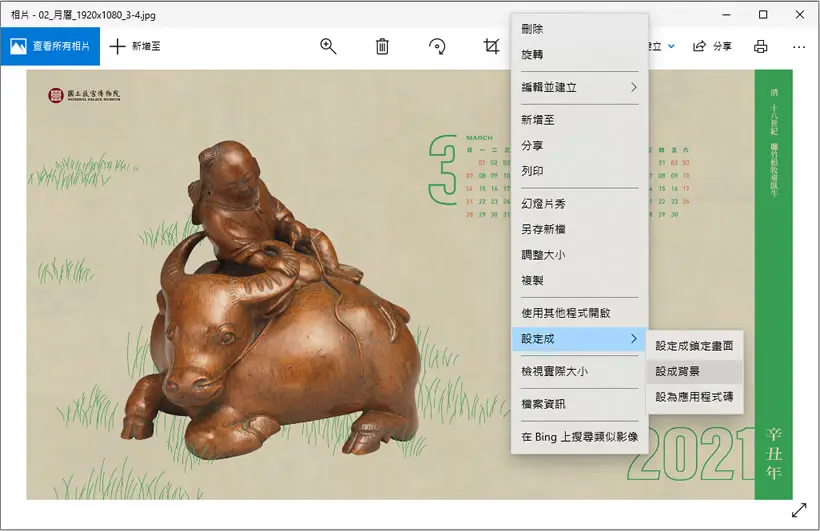The width and height of the screenshot is (820, 531).
Task: Click the share arrow icon labeled 分享
Action: pos(699,46)
